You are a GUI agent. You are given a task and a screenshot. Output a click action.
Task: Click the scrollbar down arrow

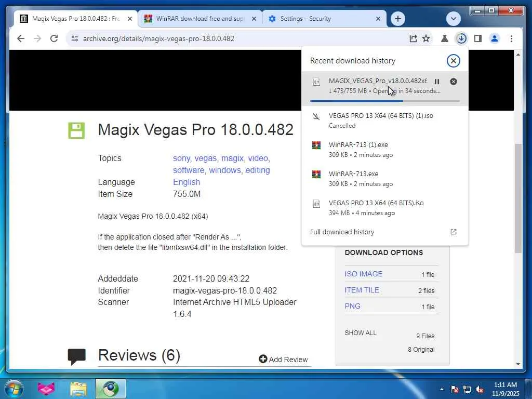tap(518, 364)
